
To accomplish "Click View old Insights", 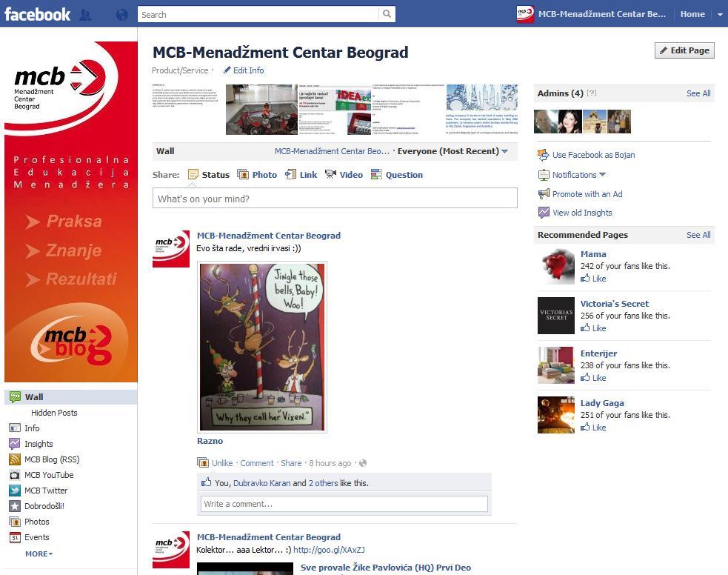I will point(582,213).
